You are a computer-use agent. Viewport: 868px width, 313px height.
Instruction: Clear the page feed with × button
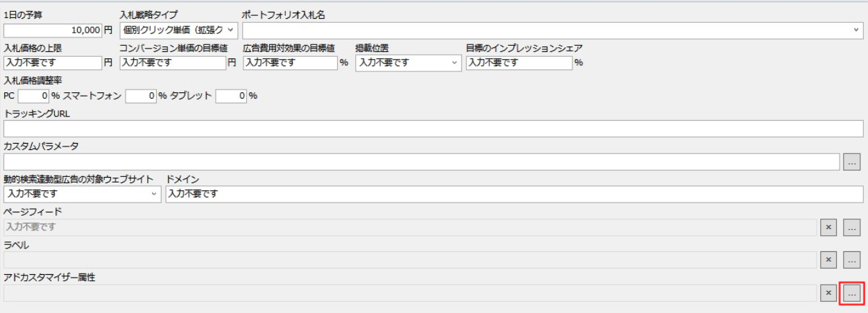pyautogui.click(x=827, y=226)
